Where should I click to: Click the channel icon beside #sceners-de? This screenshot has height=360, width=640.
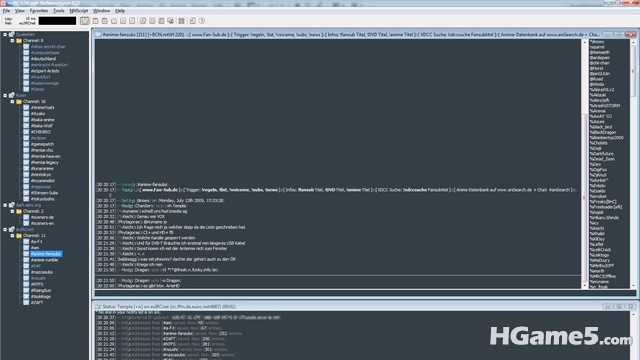pos(26,217)
